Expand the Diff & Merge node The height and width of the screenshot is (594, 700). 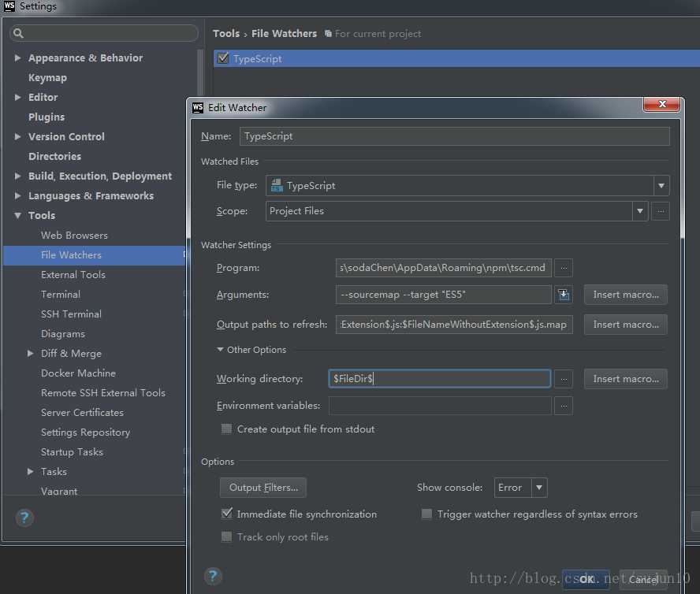click(30, 353)
